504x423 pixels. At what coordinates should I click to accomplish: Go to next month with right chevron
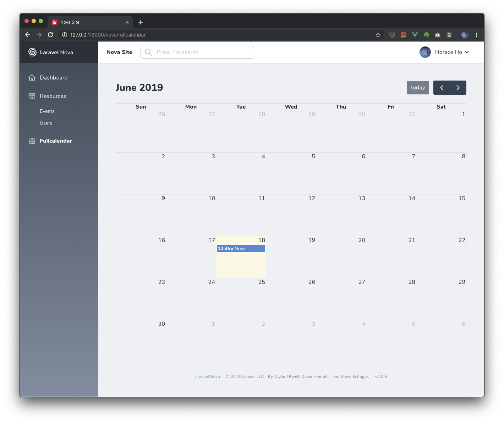(458, 88)
